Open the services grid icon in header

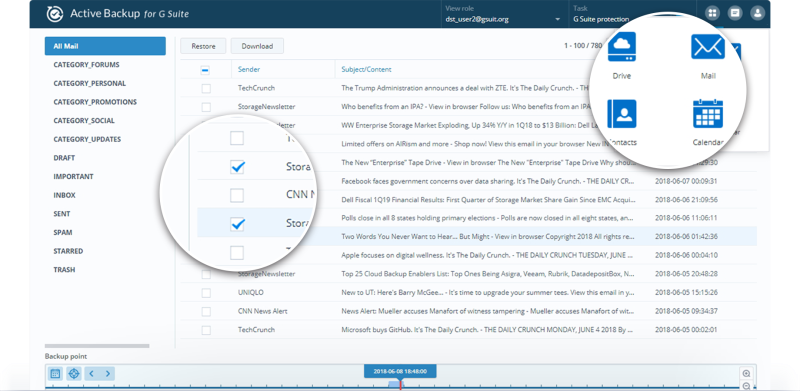point(712,13)
